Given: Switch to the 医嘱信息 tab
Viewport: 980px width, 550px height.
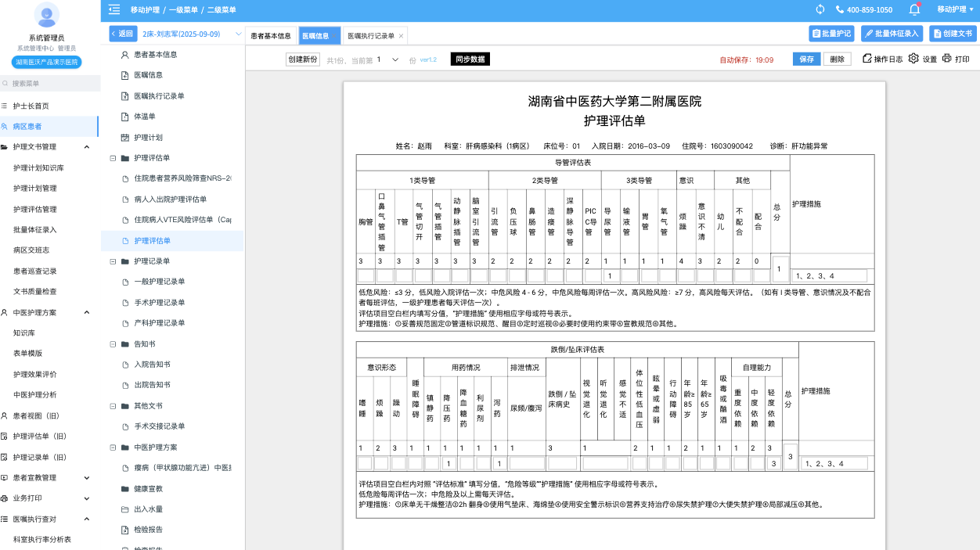Looking at the screenshot, I should pos(319,36).
